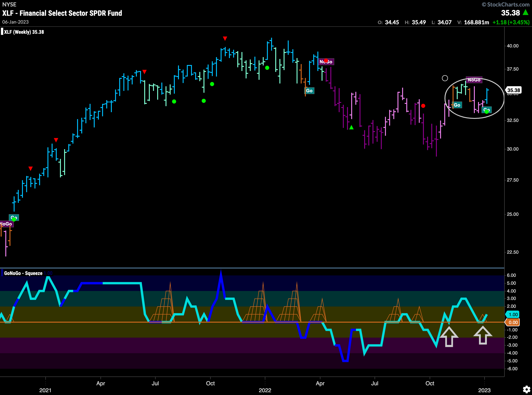Click the red down-triangle near January 2021
This screenshot has width=532, height=395.
(56, 140)
